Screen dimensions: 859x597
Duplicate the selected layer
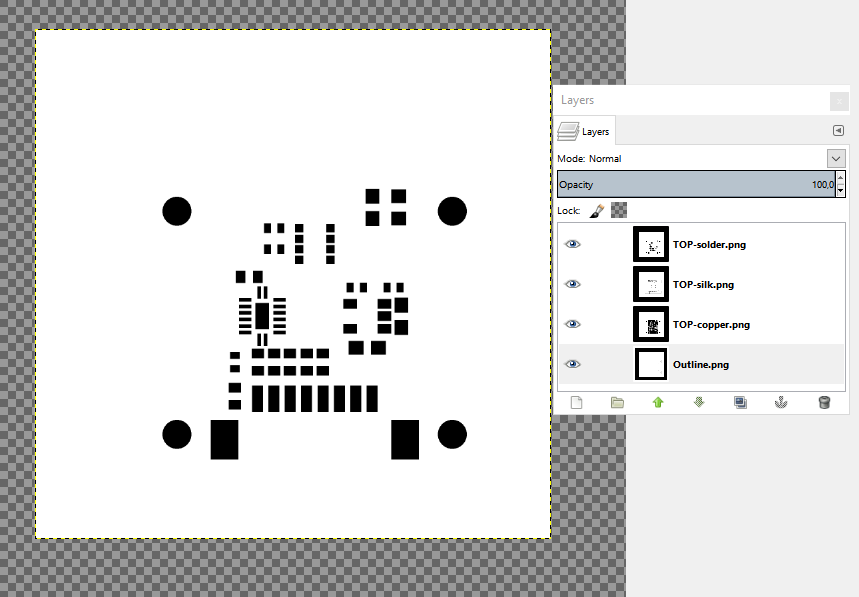(x=740, y=403)
